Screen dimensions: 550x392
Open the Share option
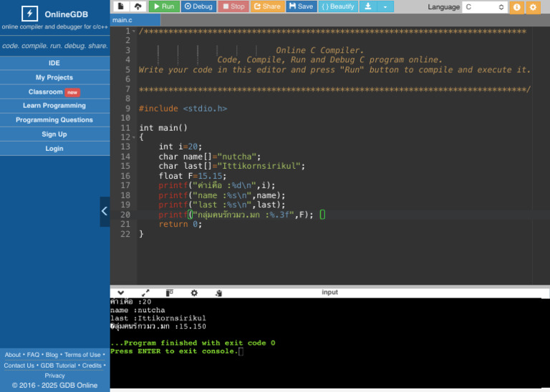(x=267, y=6)
